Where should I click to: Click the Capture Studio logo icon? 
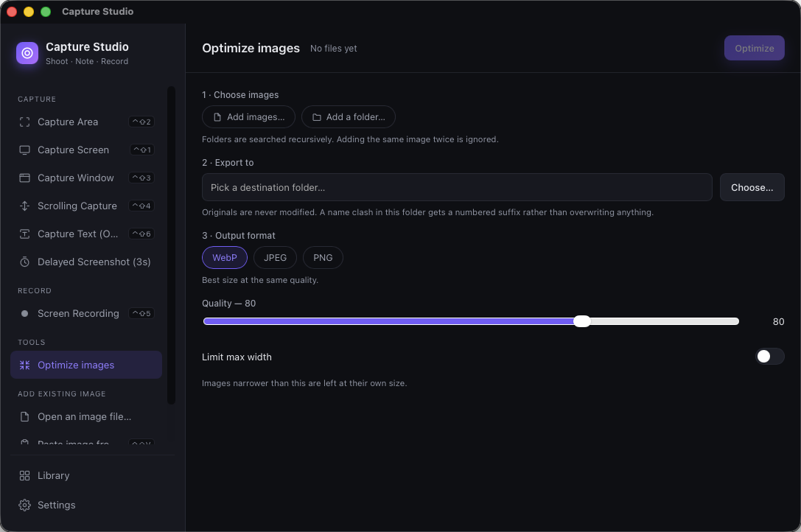27,53
